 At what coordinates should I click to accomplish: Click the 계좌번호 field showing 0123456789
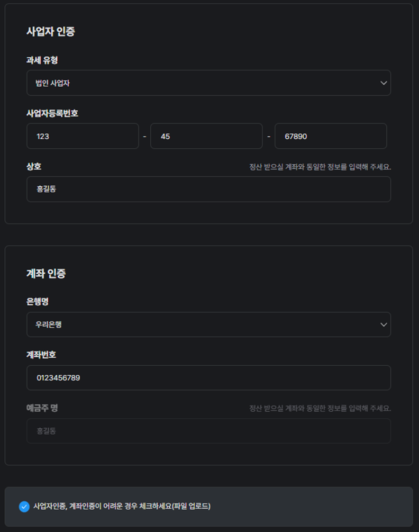(208, 378)
